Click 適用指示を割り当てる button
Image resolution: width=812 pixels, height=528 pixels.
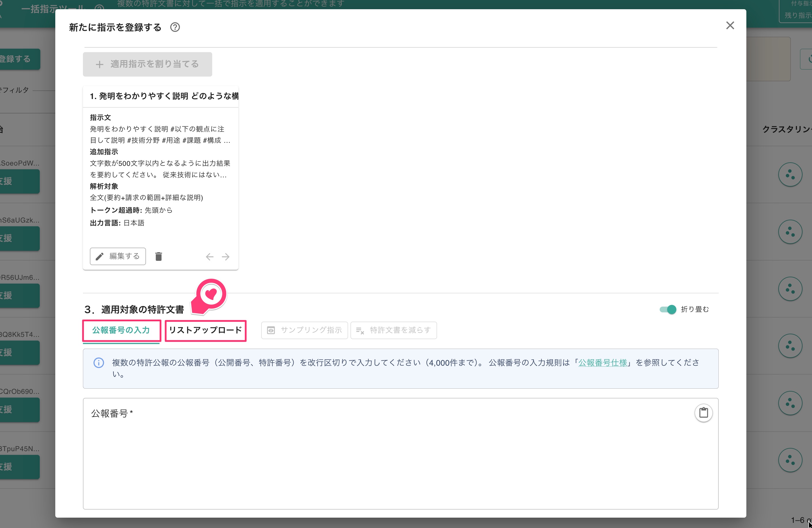click(x=147, y=64)
